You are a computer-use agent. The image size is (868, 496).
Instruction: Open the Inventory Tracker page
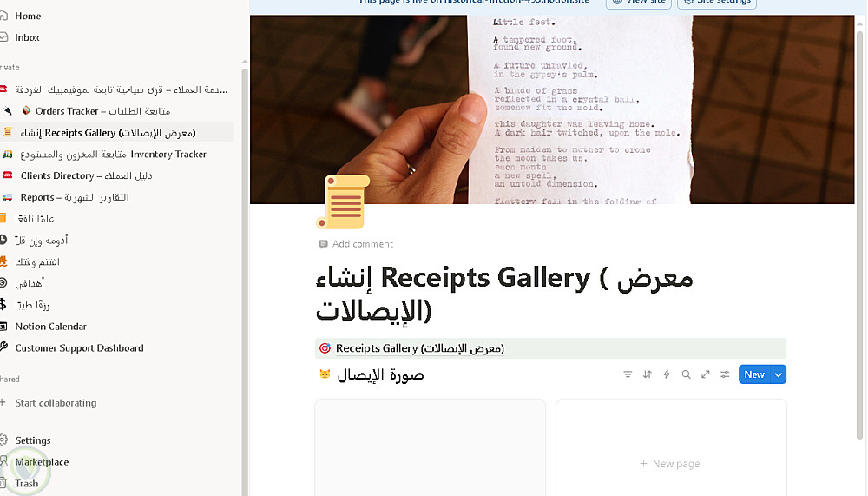pyautogui.click(x=114, y=154)
